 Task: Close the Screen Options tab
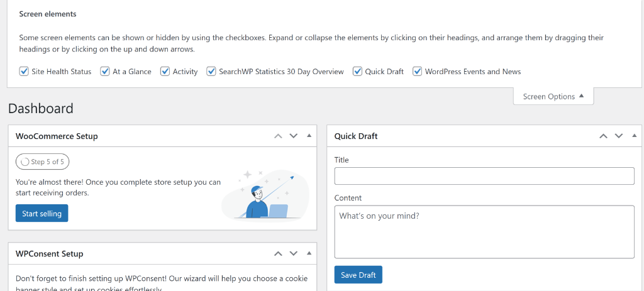[553, 96]
